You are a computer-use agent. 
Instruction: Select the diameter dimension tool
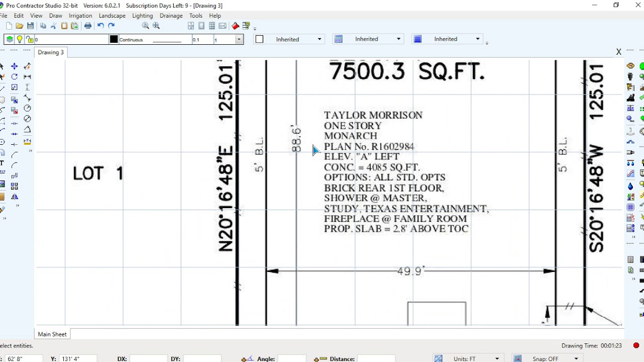click(x=27, y=119)
